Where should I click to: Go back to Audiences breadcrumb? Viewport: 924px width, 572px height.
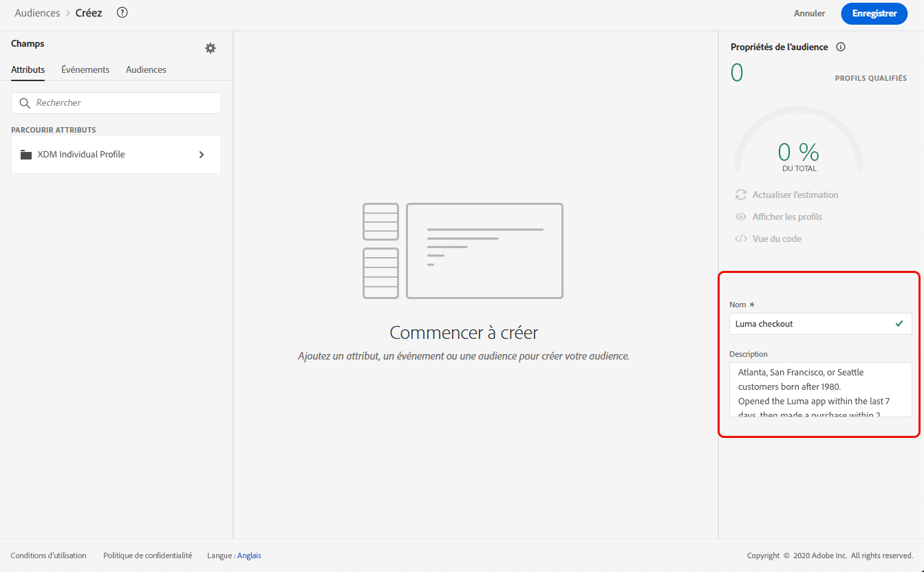(37, 13)
